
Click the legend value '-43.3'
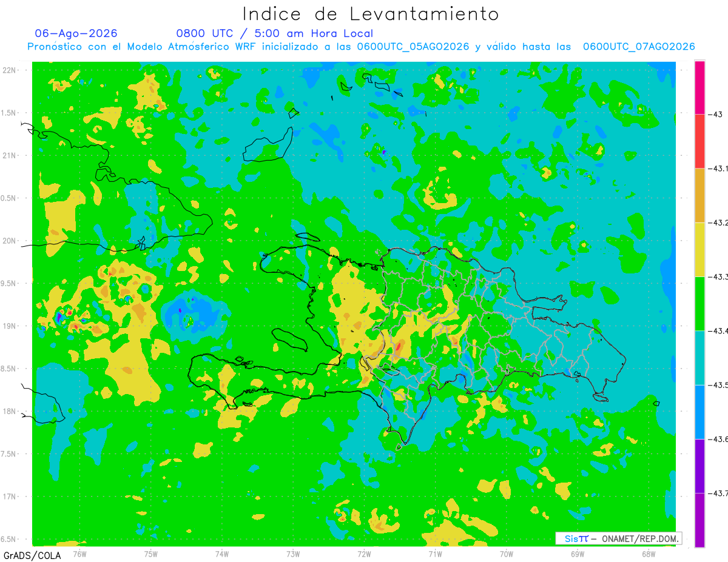[x=718, y=276]
